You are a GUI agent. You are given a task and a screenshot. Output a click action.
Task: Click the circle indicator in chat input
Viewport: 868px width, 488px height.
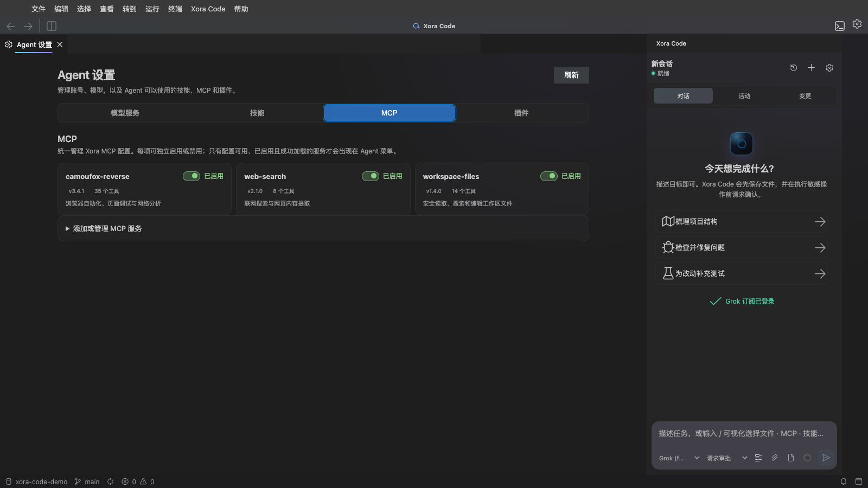pos(807,458)
